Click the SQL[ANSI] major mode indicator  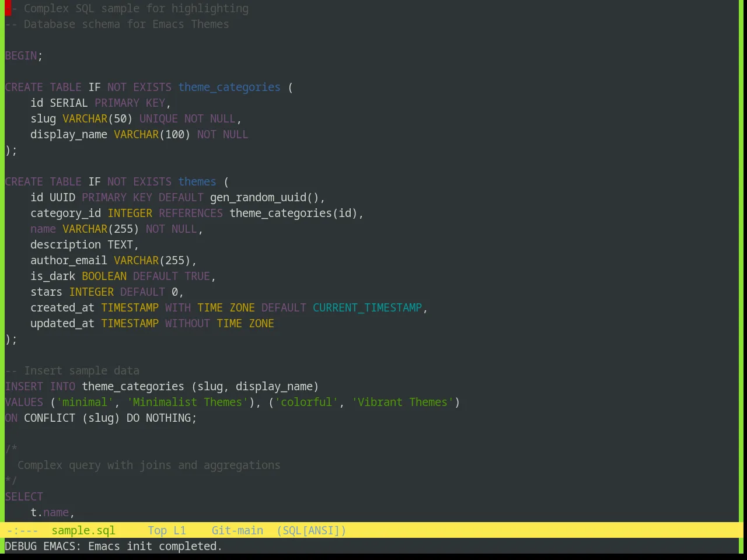(312, 530)
